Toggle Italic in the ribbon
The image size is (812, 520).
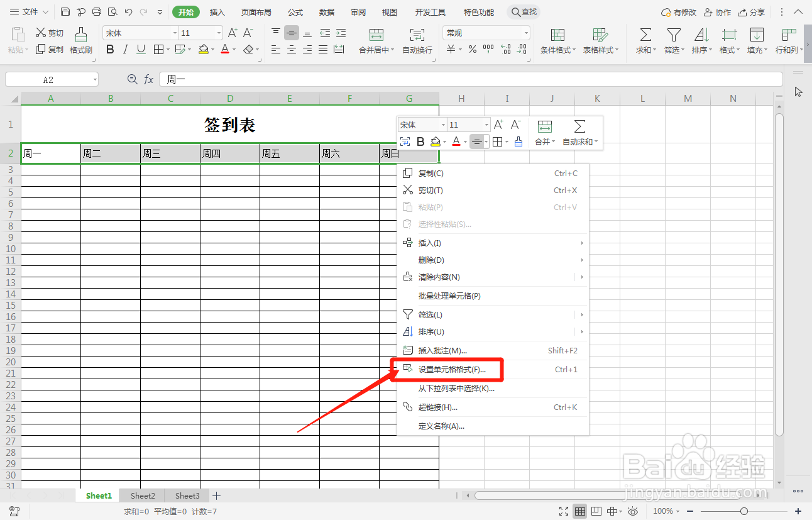[125, 49]
